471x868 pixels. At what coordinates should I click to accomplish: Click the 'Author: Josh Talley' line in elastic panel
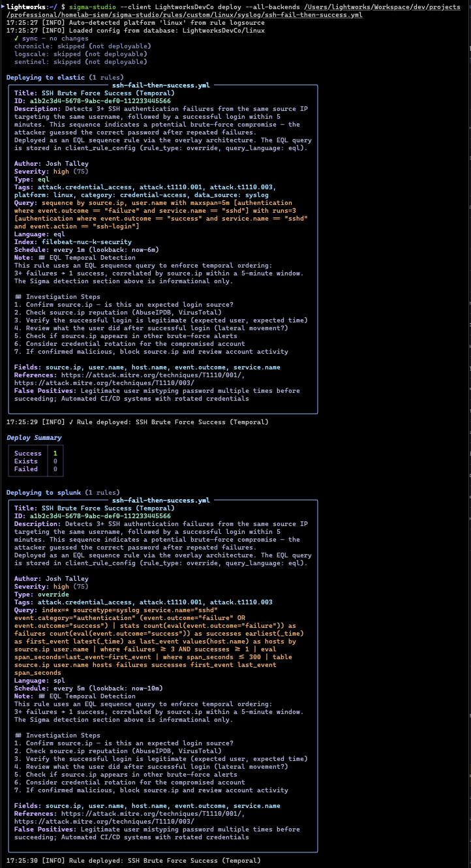52,163
